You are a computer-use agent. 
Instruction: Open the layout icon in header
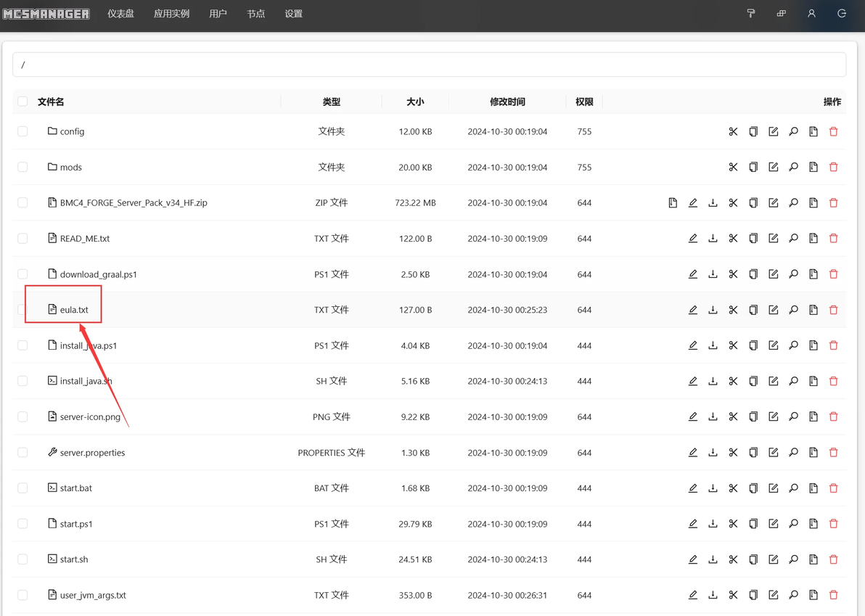click(x=781, y=13)
